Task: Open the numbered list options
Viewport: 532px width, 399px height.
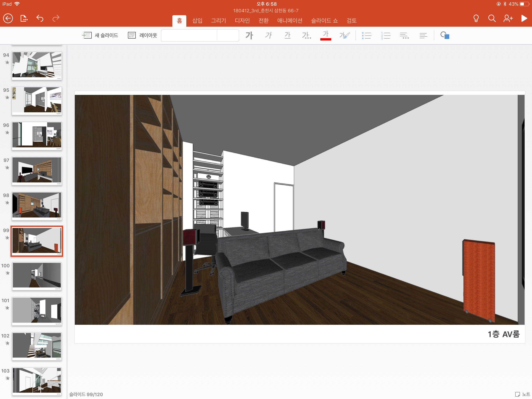Action: [385, 36]
